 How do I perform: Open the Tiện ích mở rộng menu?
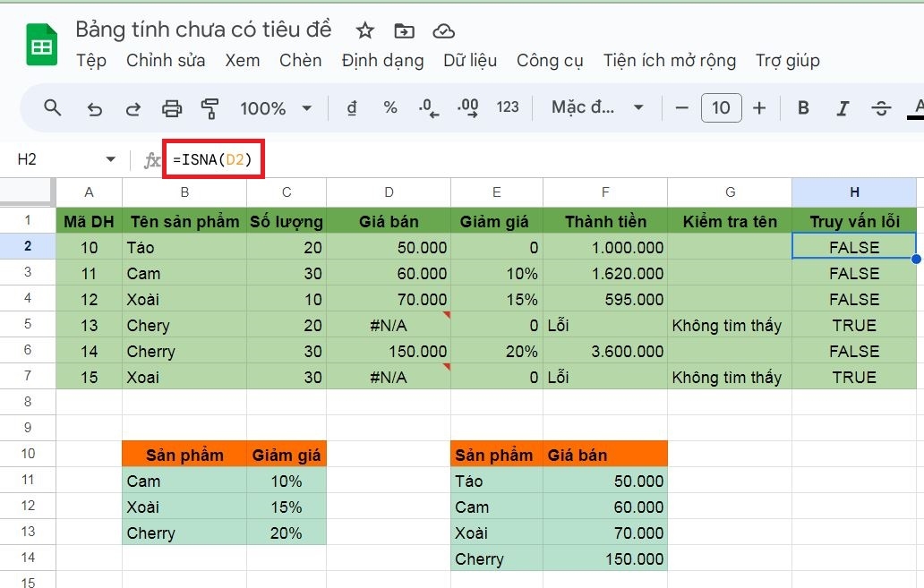(670, 61)
